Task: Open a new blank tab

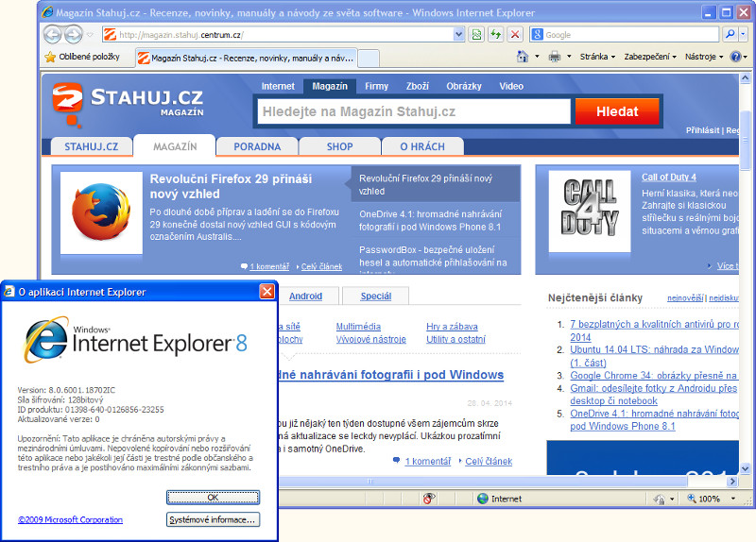Action: click(369, 59)
